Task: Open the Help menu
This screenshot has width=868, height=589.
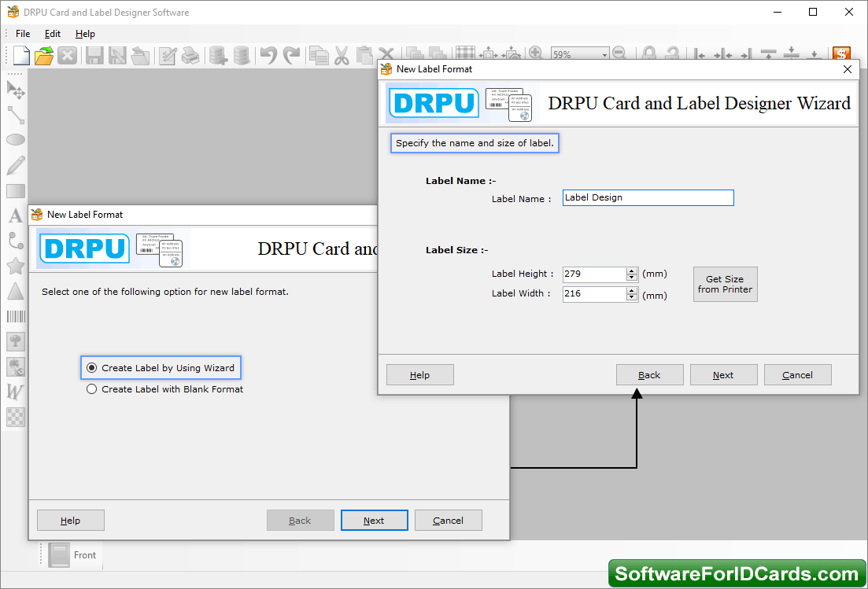Action: [85, 34]
